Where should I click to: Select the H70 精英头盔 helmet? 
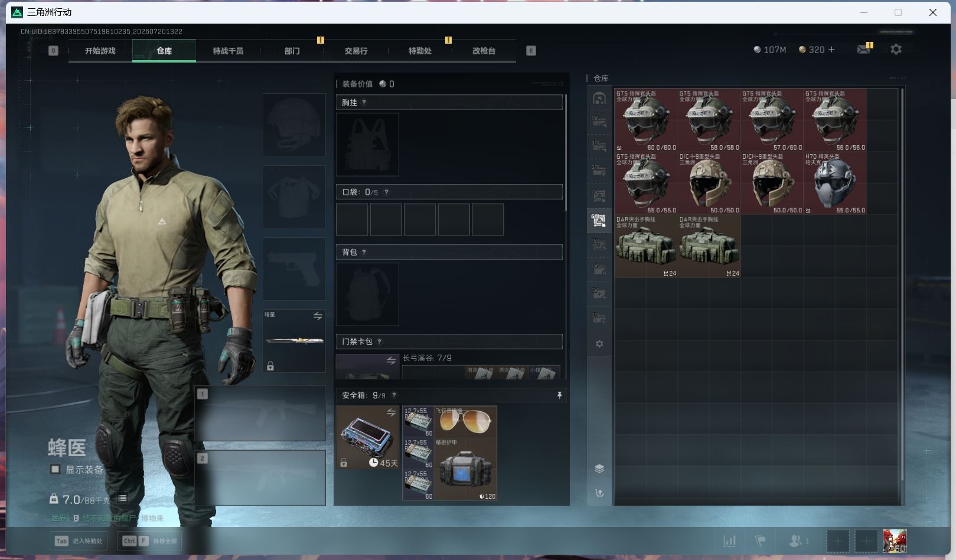pos(835,183)
